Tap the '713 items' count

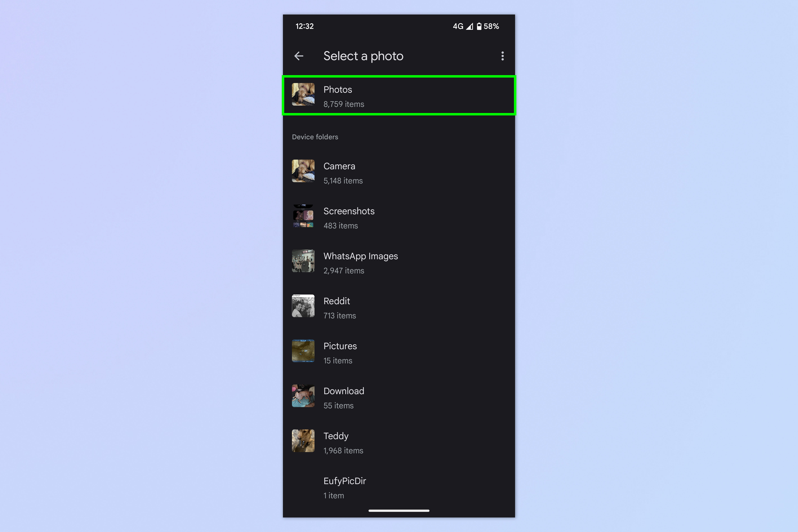click(340, 315)
